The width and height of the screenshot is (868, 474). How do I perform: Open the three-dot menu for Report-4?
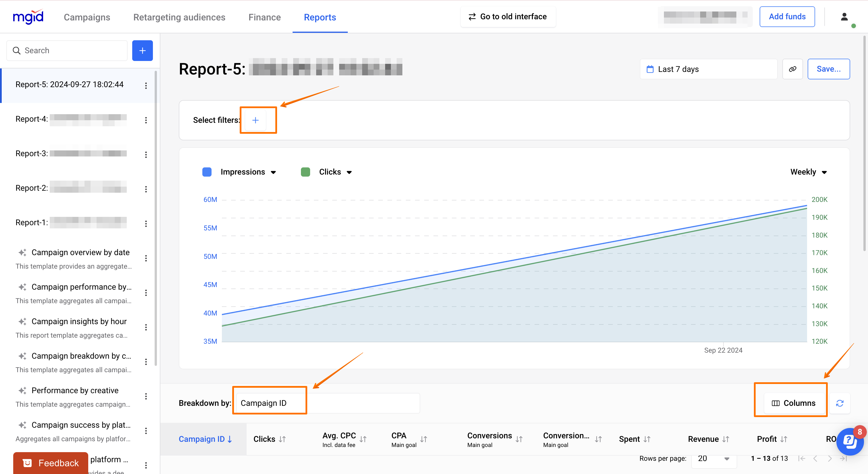point(146,120)
